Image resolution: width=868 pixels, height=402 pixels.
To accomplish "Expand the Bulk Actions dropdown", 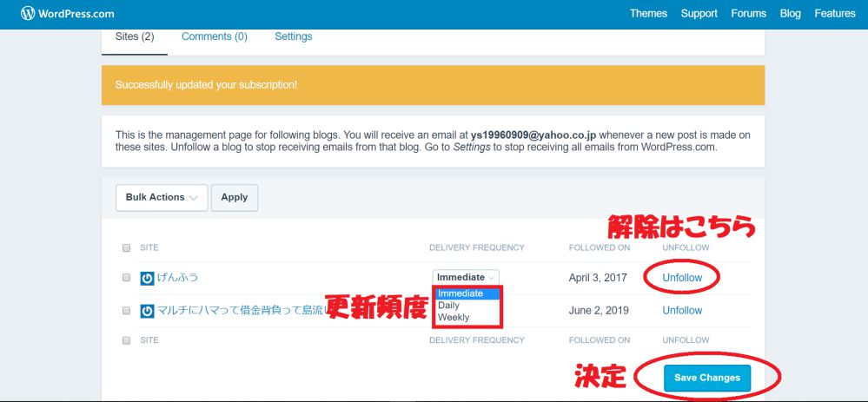I will coord(162,197).
